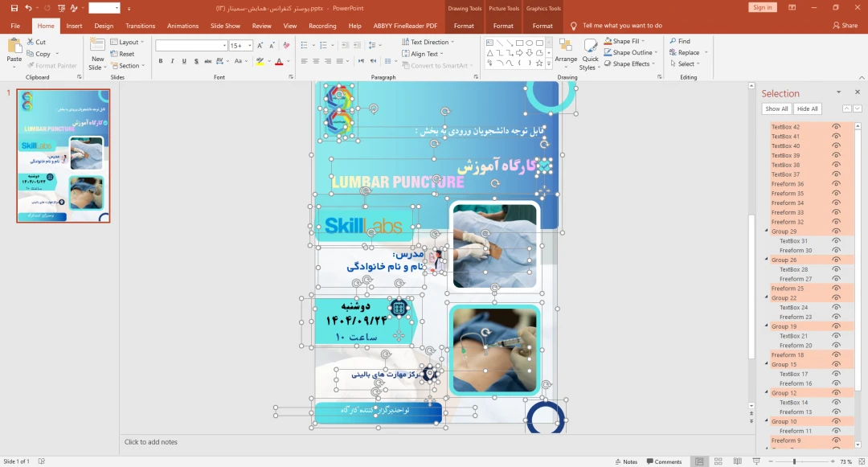Screen dimensions: 868x467
Task: Collapse the Group 26 tree node
Action: [x=766, y=260]
